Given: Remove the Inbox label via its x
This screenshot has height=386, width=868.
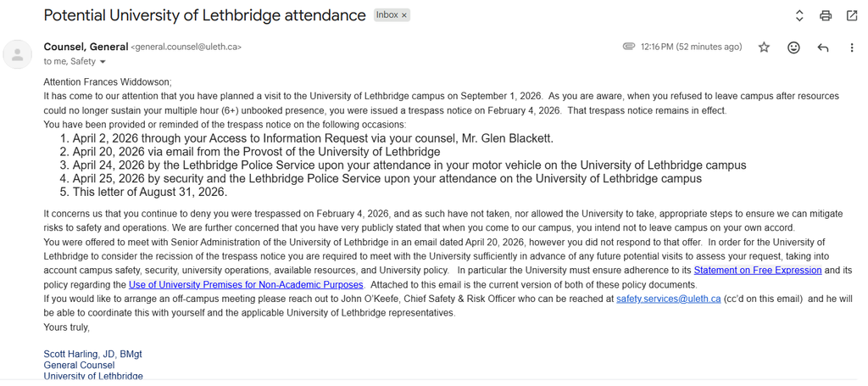Looking at the screenshot, I should click(x=404, y=15).
